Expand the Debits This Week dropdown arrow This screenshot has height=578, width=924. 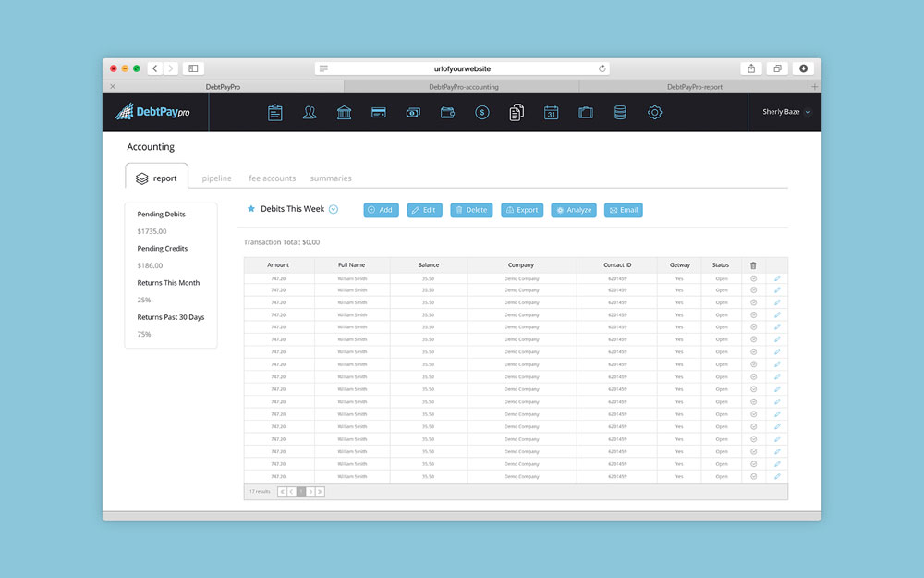click(334, 209)
